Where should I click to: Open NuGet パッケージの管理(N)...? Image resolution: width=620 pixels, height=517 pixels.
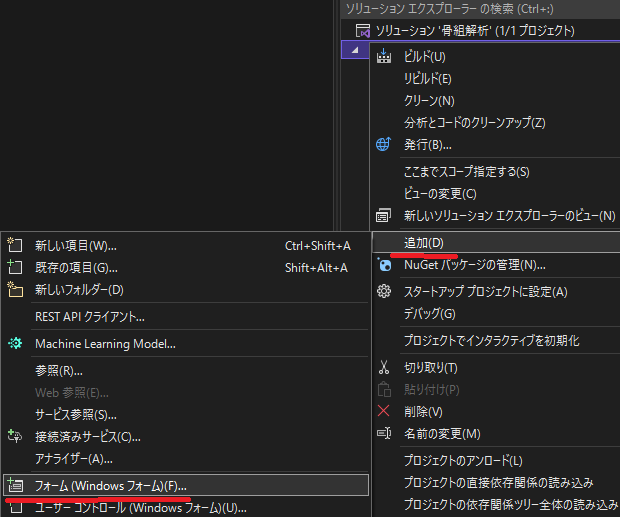474,265
